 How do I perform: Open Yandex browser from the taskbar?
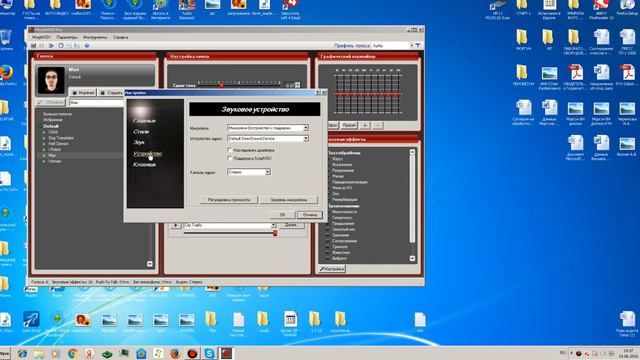coord(89,353)
